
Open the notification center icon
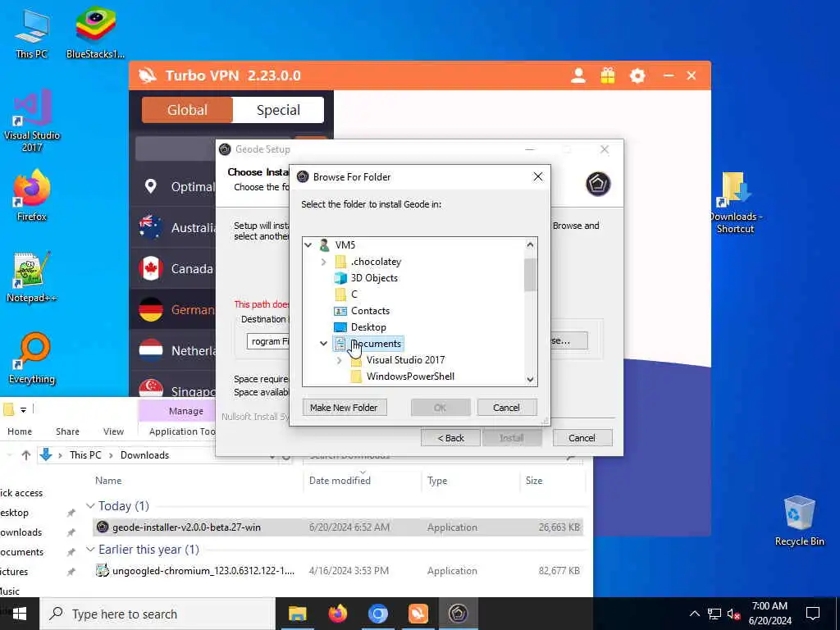tap(813, 614)
